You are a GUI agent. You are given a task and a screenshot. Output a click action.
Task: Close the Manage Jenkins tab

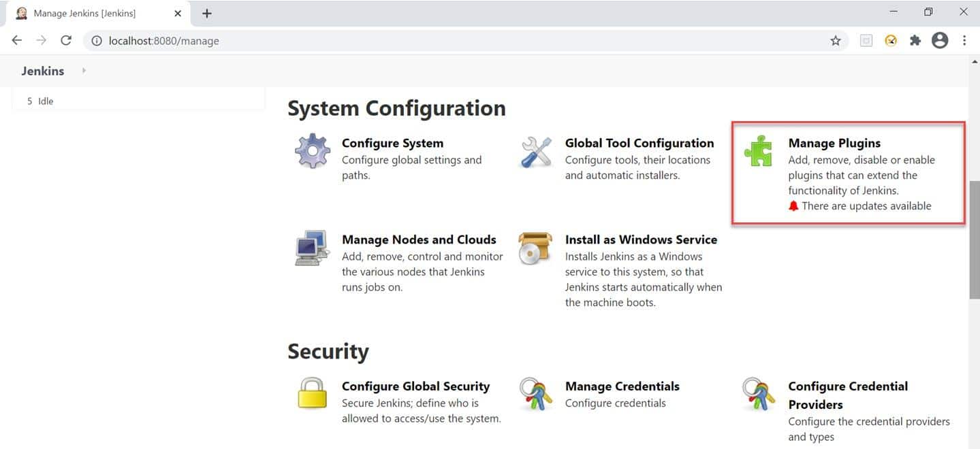pos(178,14)
